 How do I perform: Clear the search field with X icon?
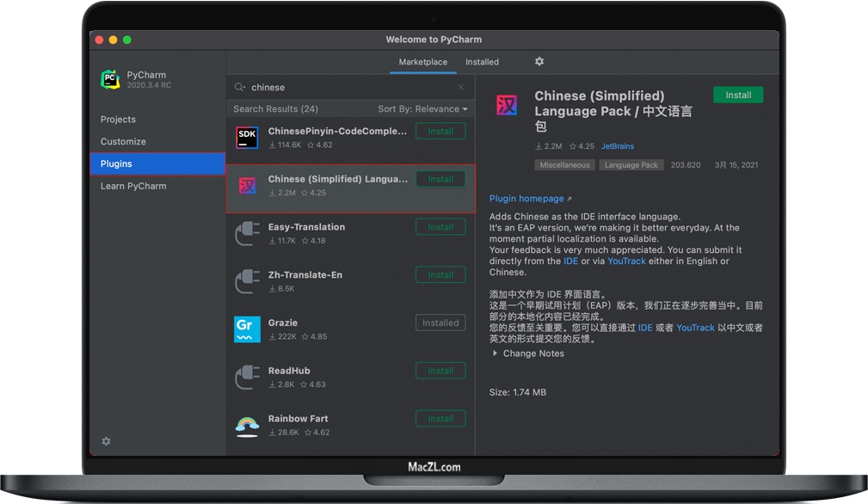click(460, 87)
